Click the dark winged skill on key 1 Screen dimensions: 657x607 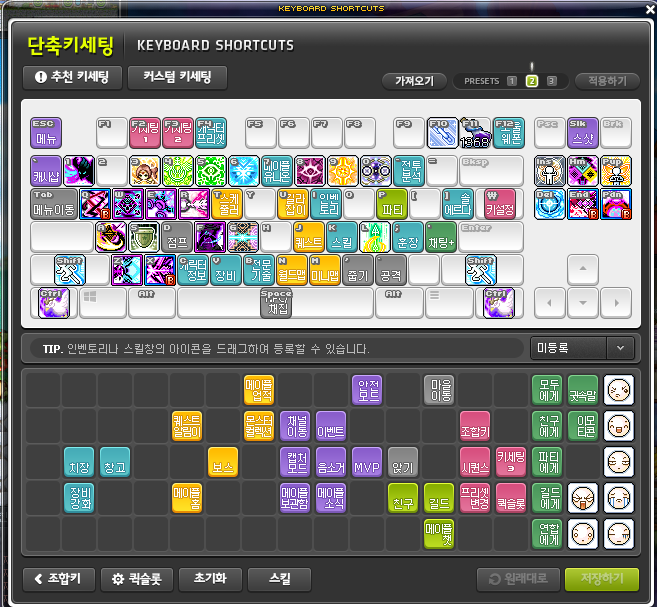coord(79,171)
